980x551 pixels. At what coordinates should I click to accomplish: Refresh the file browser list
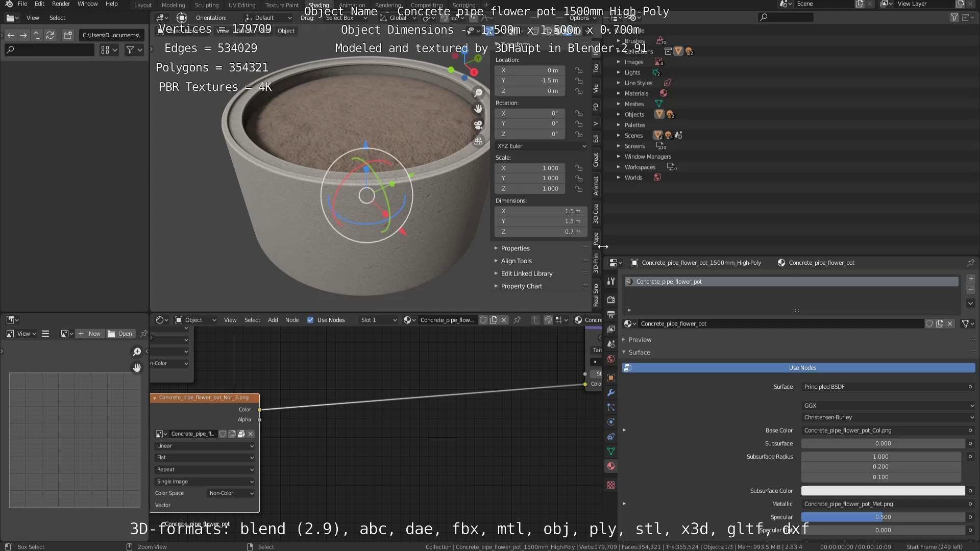click(50, 35)
